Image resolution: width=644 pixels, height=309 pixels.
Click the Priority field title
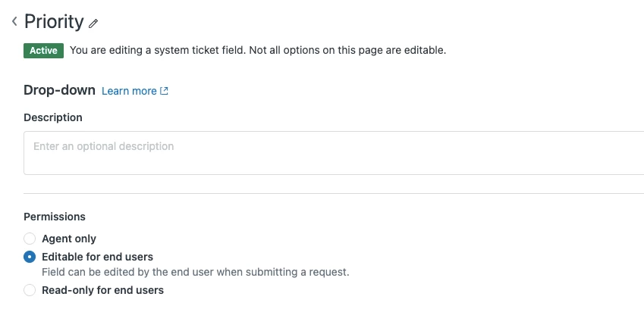click(54, 22)
